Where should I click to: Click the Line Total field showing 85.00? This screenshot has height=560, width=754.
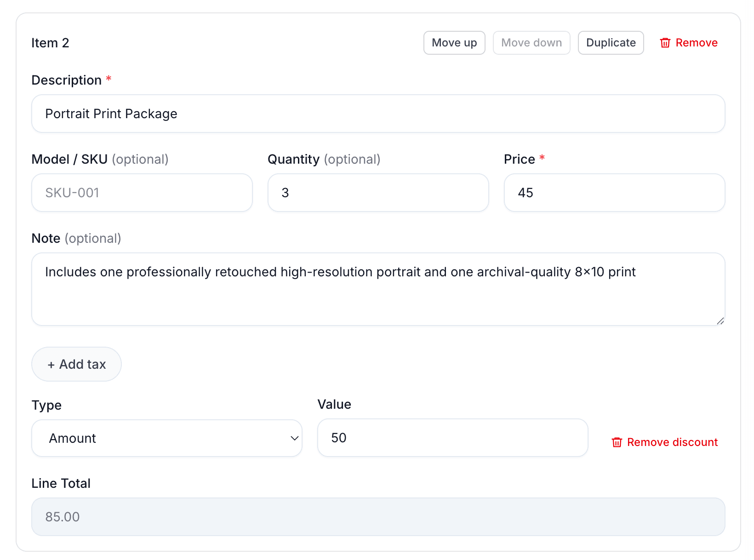[x=378, y=517]
